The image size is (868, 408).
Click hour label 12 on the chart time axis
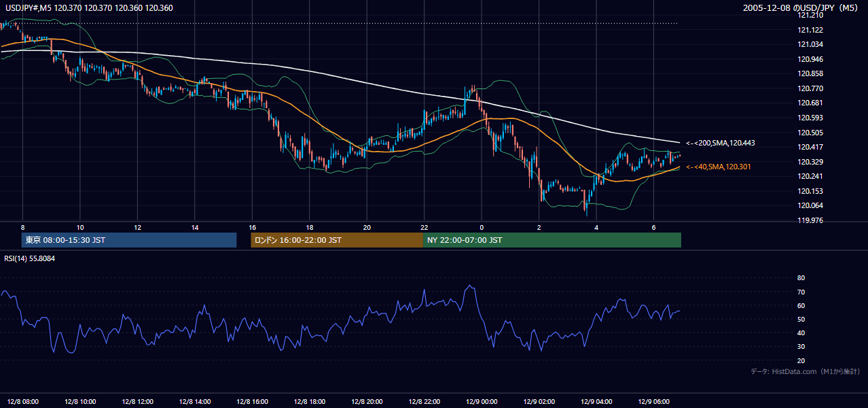pos(137,227)
